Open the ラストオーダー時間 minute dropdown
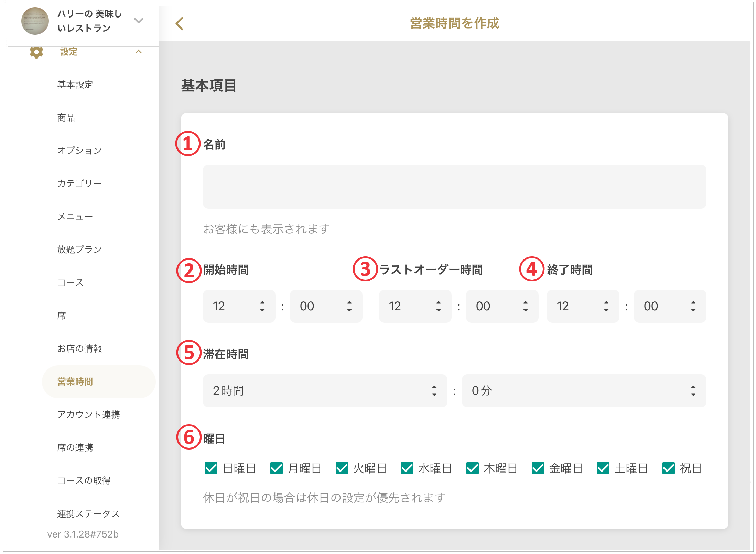Image resolution: width=756 pixels, height=554 pixels. click(502, 306)
